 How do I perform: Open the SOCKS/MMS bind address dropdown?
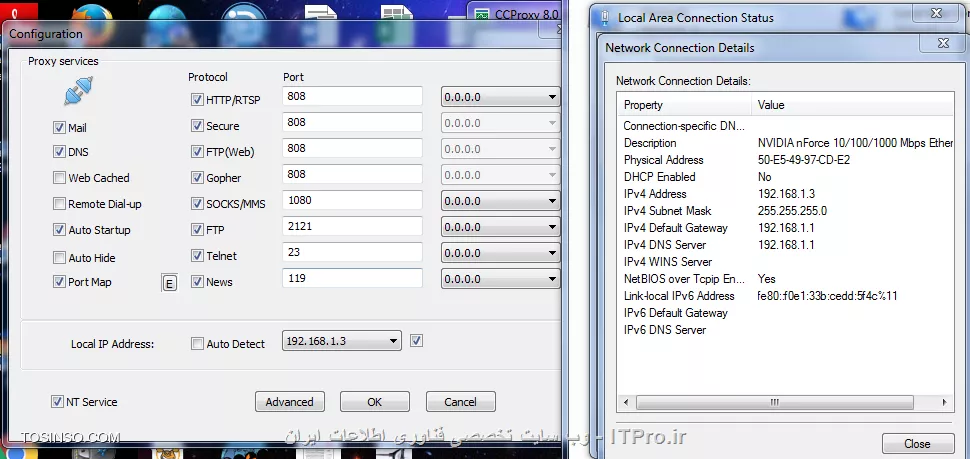[500, 201]
